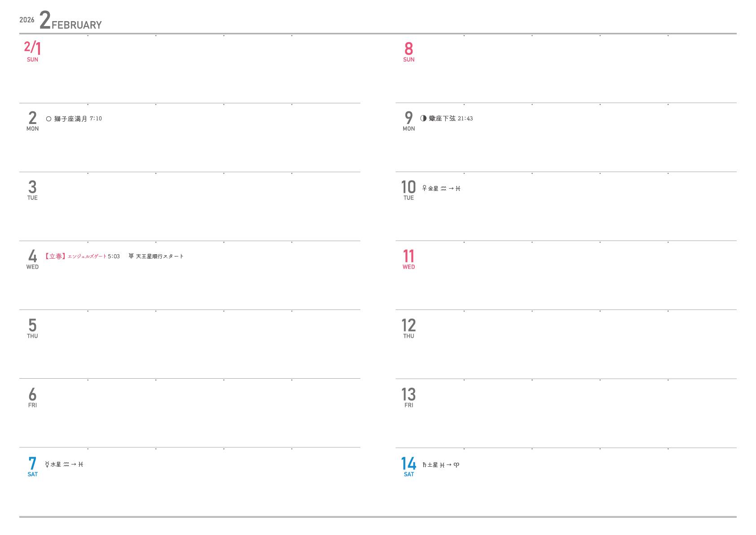Select the Venus symbol on February 10
Screen dimensions: 756x535
(x=424, y=188)
